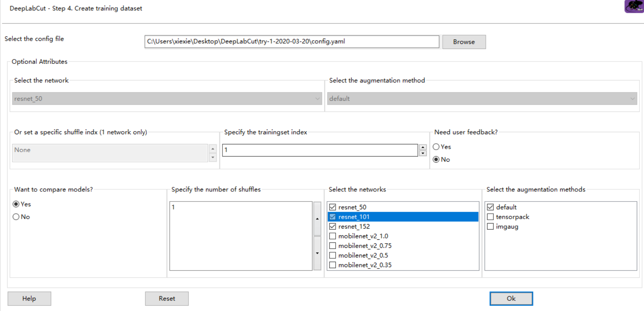This screenshot has width=644, height=311.
Task: Check the mobilenet_v2_0.35 network
Action: pos(332,265)
